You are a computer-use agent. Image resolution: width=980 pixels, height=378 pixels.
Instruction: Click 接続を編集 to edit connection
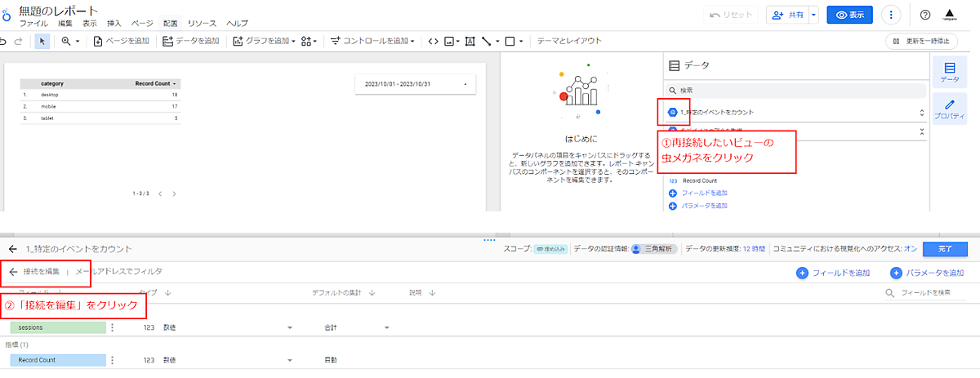(41, 271)
